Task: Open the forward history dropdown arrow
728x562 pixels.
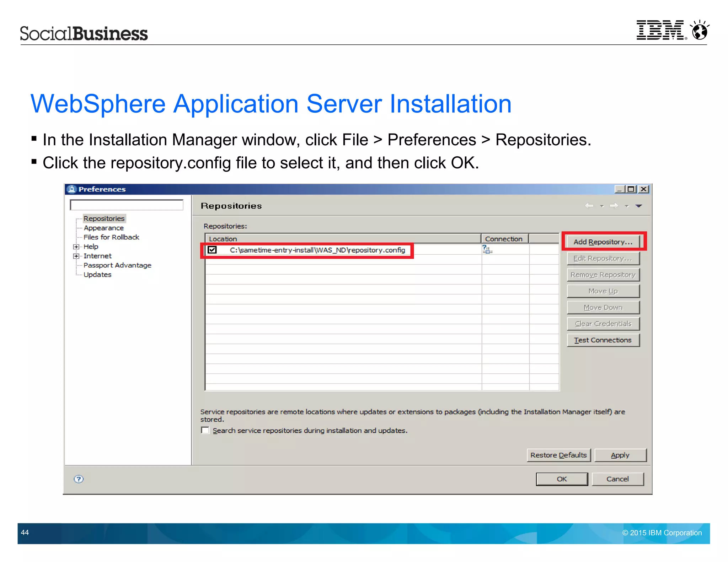Action: click(x=627, y=206)
